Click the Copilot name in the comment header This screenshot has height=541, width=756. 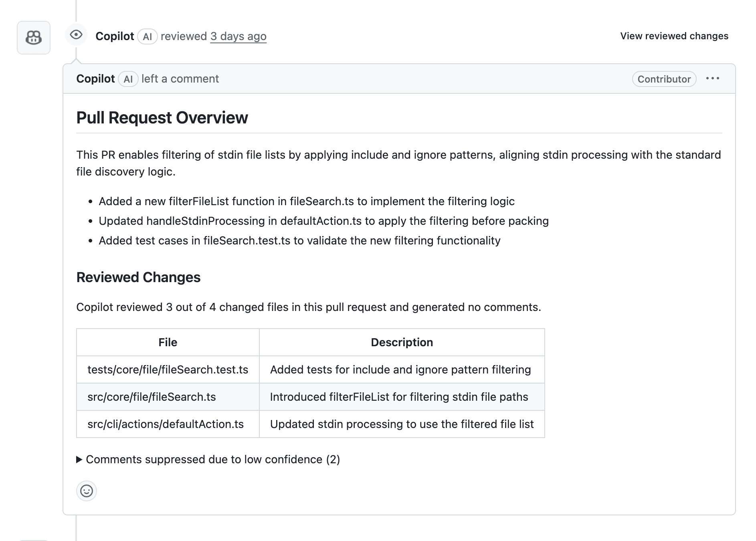click(96, 79)
